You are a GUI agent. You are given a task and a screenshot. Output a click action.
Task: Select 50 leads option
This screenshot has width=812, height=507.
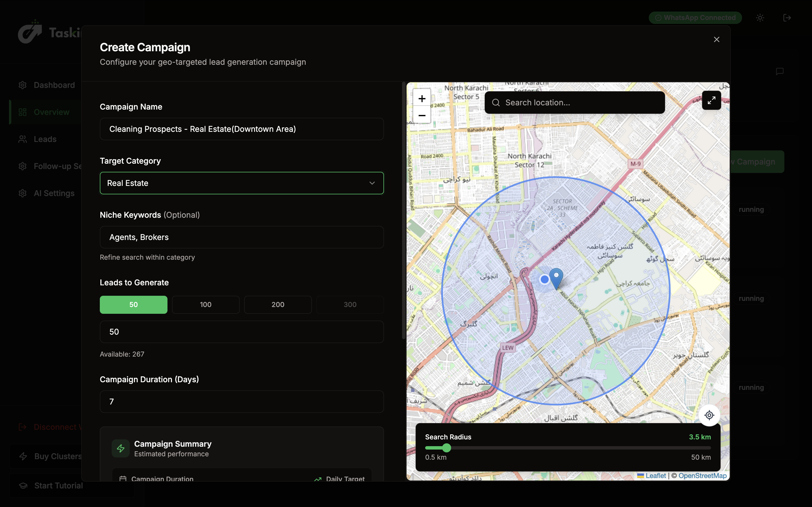(134, 304)
